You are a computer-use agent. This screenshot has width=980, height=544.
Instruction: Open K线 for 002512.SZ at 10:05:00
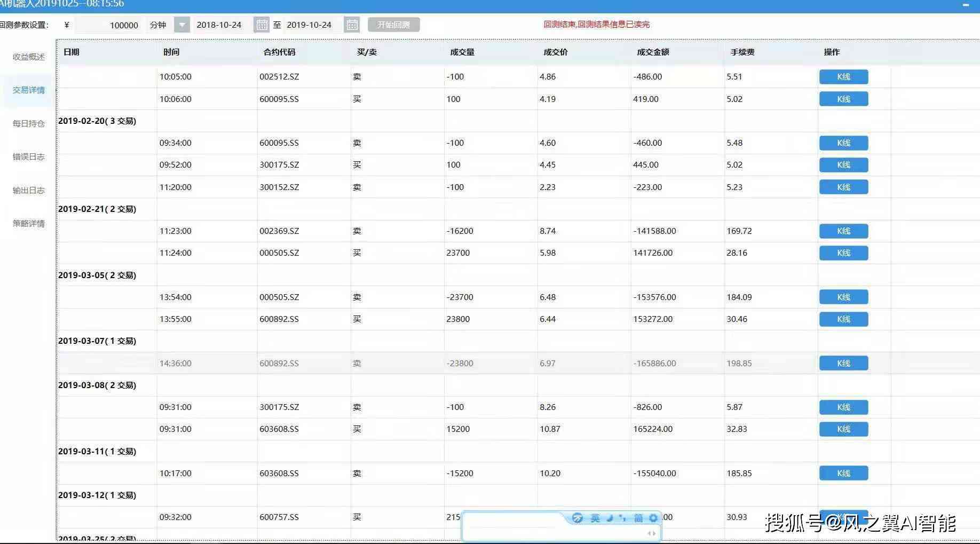click(x=843, y=77)
